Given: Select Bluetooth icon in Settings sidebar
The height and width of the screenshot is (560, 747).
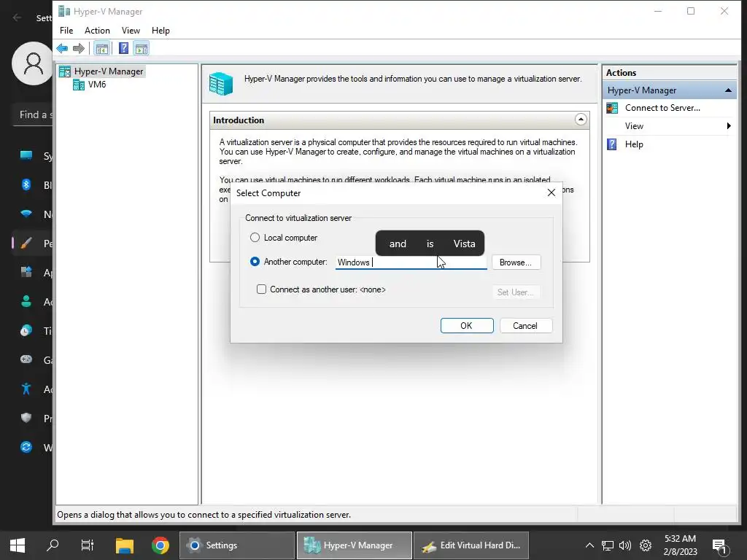Looking at the screenshot, I should pyautogui.click(x=26, y=184).
